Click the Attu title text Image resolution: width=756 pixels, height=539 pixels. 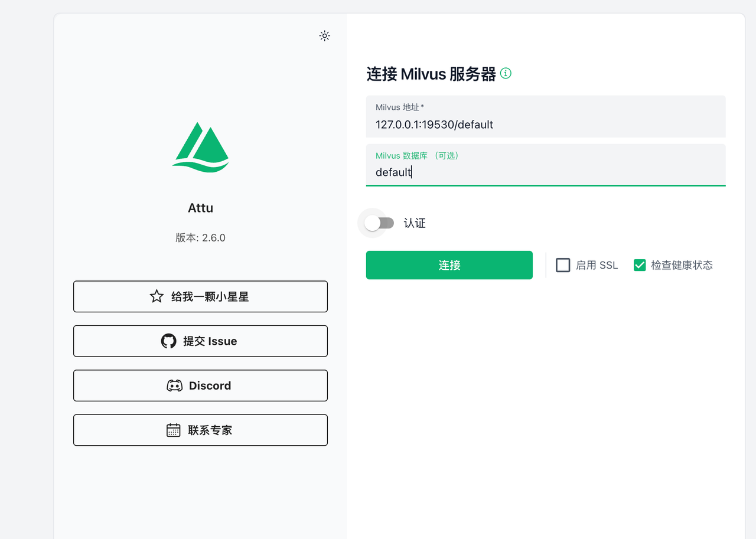pyautogui.click(x=200, y=208)
